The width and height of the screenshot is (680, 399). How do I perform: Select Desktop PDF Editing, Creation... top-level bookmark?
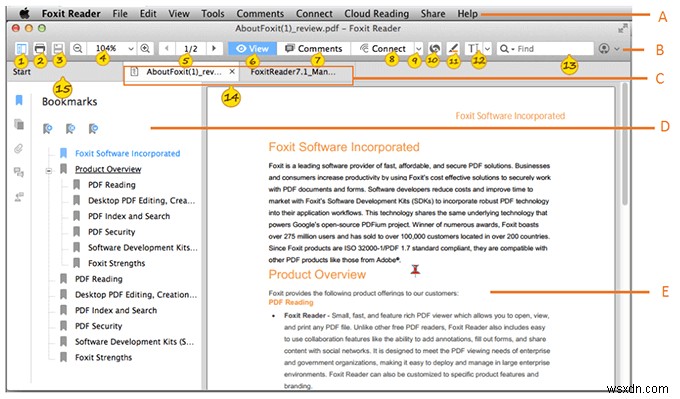(x=136, y=294)
